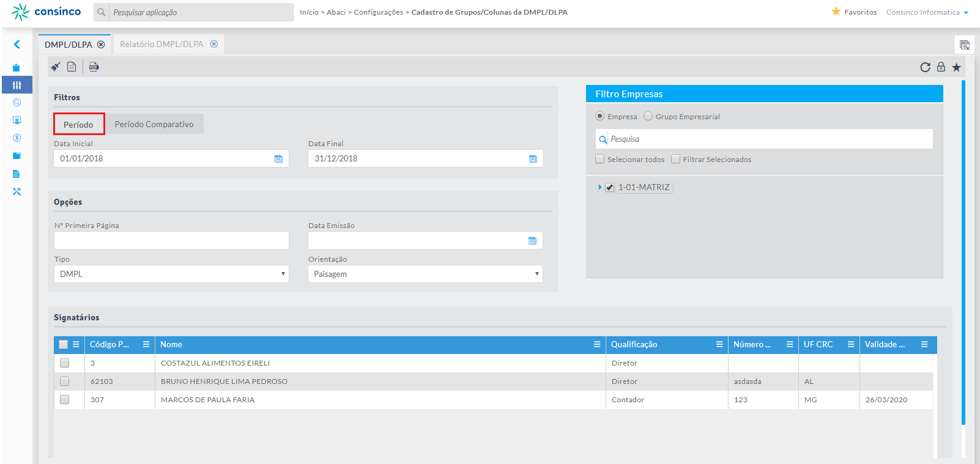The width and height of the screenshot is (980, 464).
Task: Click the Filtro Empresas Pesquisa field
Action: 764,139
